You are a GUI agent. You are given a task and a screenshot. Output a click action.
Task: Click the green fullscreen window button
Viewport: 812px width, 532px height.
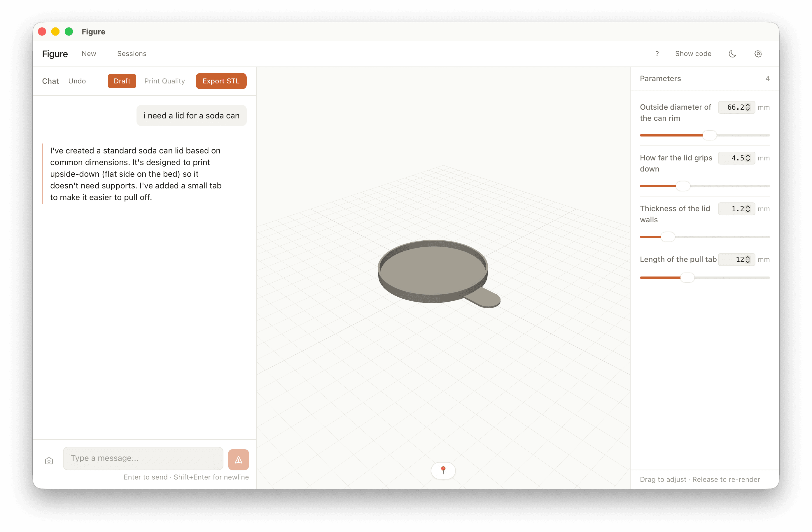69,32
